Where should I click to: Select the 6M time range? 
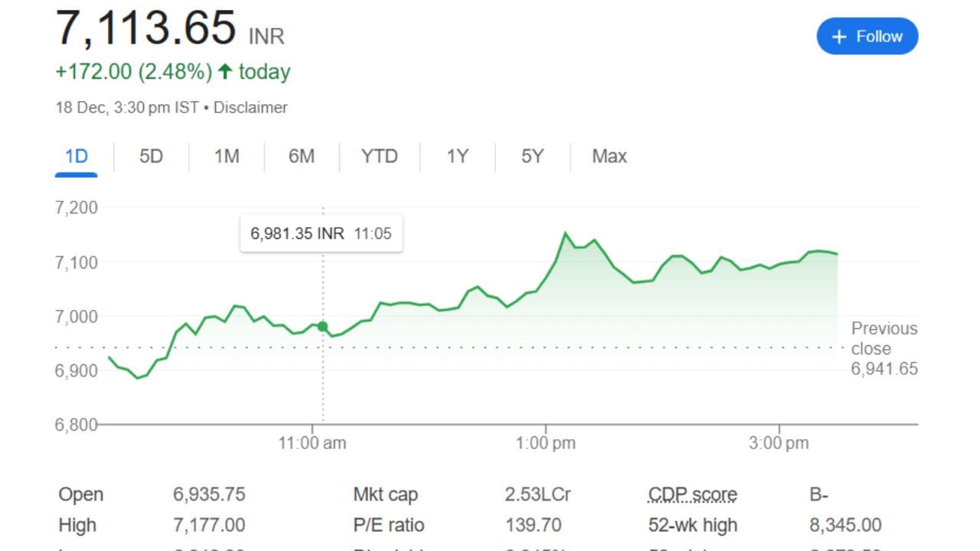click(302, 156)
